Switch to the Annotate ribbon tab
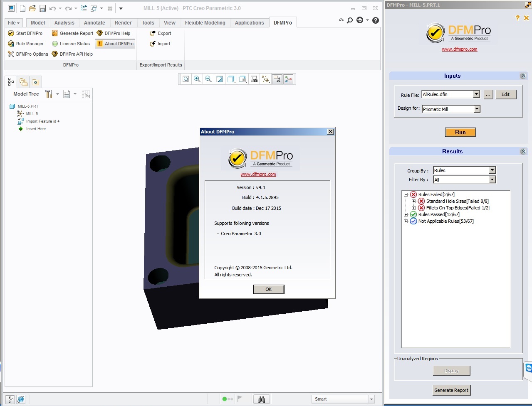This screenshot has width=532, height=406. pyautogui.click(x=95, y=23)
